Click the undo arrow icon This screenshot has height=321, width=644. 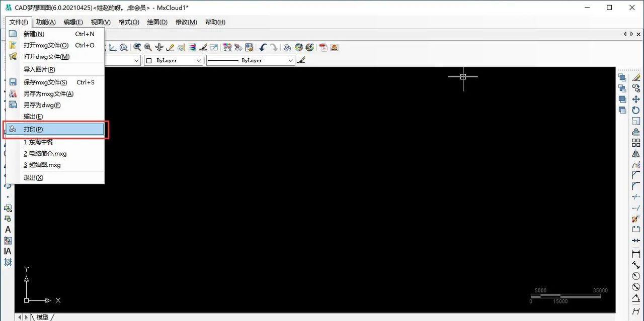[x=263, y=47]
